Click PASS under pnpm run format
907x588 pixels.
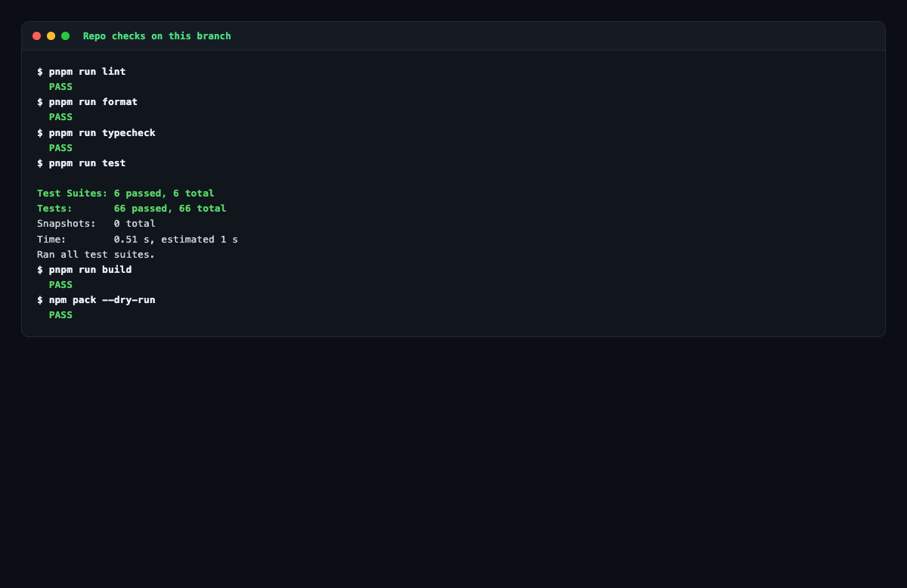(x=60, y=117)
